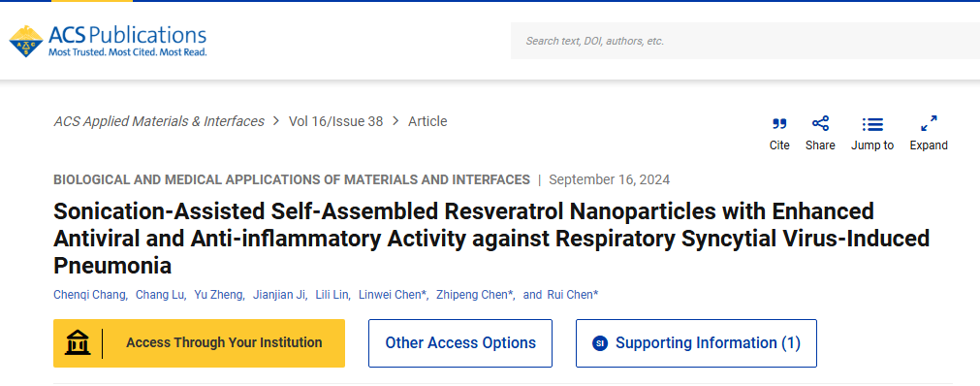Open author Chenqi Chang's profile

(x=89, y=295)
